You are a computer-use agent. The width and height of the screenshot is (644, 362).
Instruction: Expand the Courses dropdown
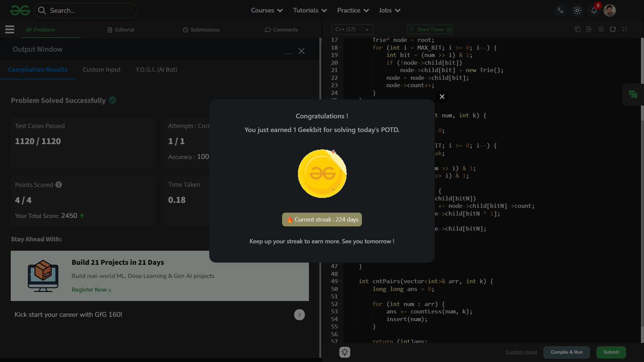(x=266, y=10)
